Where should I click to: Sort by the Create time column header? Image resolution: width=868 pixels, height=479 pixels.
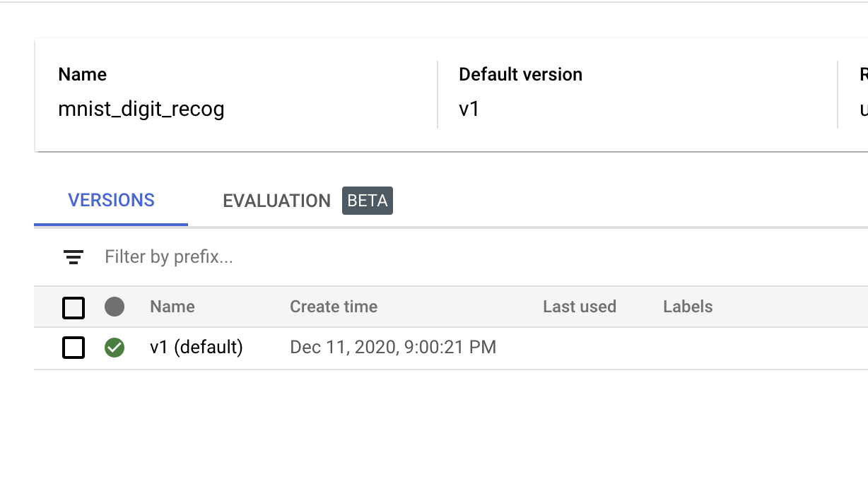(334, 307)
